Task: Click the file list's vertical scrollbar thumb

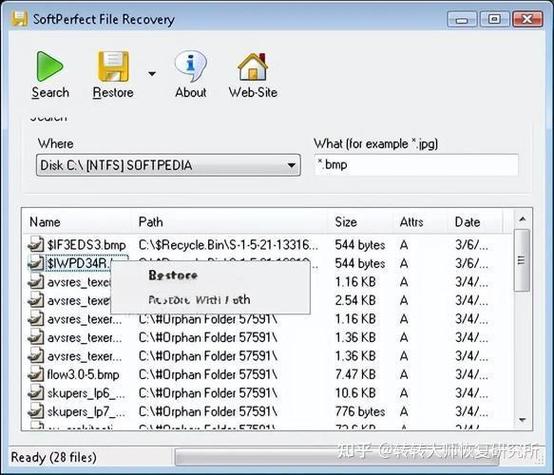Action: coord(522,261)
